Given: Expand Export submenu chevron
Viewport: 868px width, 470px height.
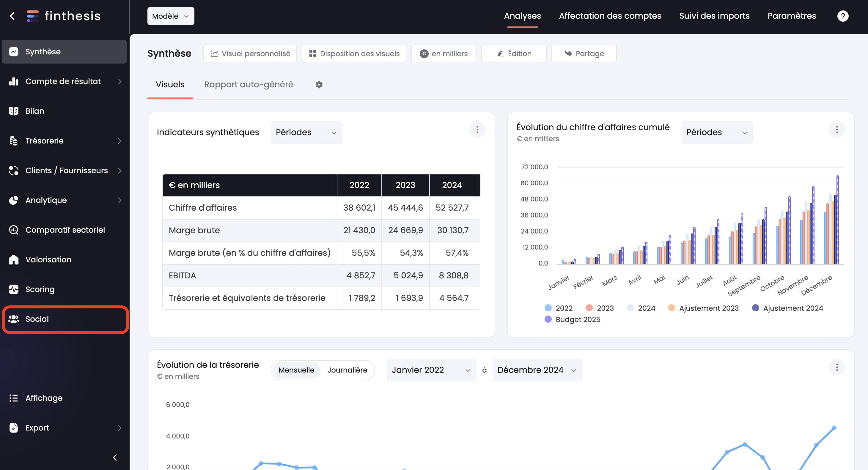Looking at the screenshot, I should point(119,428).
